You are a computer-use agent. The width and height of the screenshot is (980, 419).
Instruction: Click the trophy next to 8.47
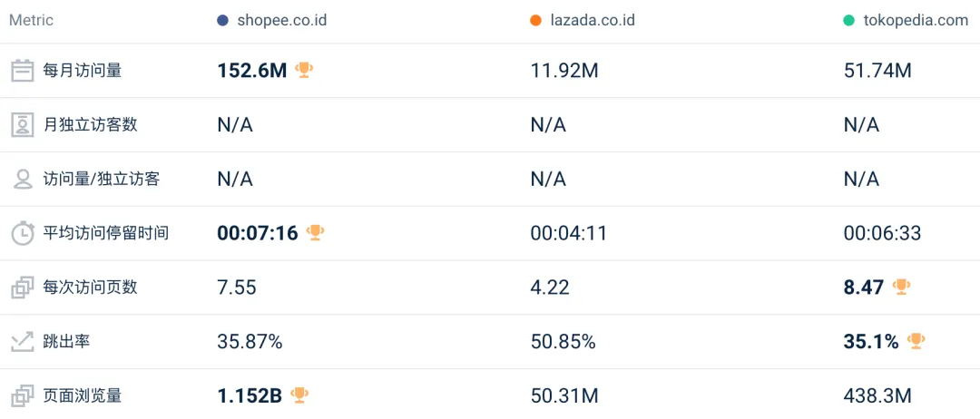(x=901, y=287)
